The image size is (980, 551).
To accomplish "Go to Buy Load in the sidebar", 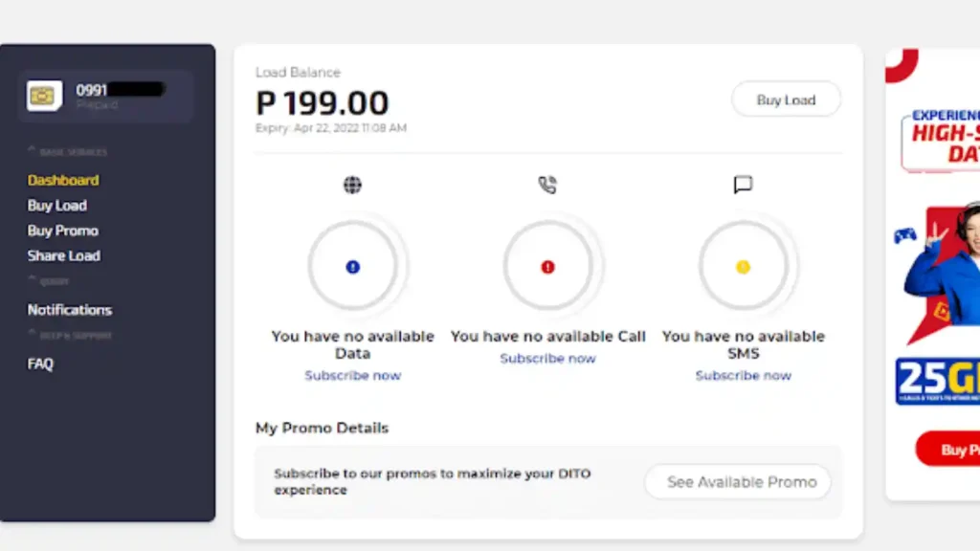I will (x=57, y=206).
